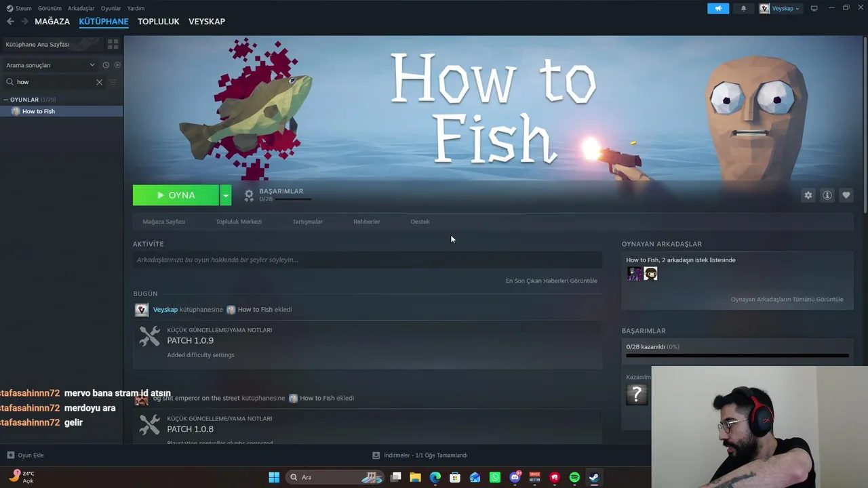The image size is (868, 488).
Task: Go forward with the right arrow
Action: 24,22
